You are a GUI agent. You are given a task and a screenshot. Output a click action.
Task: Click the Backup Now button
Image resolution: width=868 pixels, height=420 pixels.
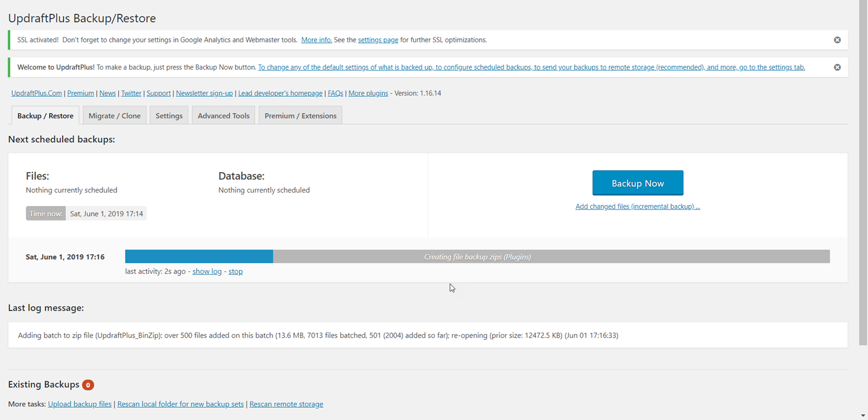[638, 183]
